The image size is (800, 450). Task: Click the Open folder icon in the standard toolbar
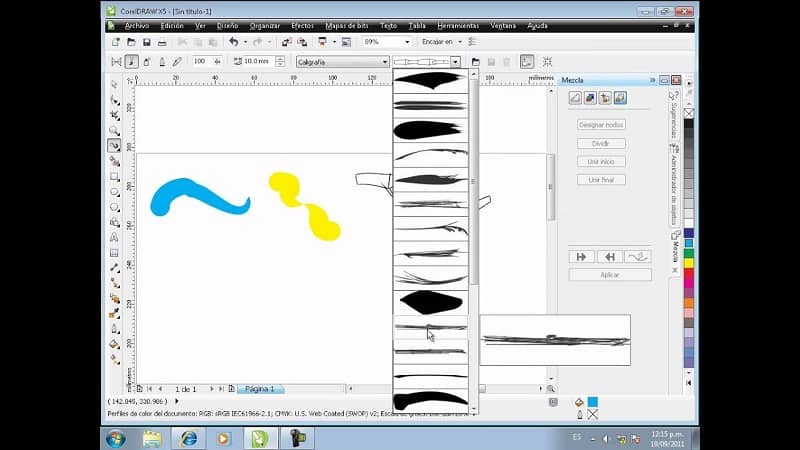pyautogui.click(x=131, y=42)
